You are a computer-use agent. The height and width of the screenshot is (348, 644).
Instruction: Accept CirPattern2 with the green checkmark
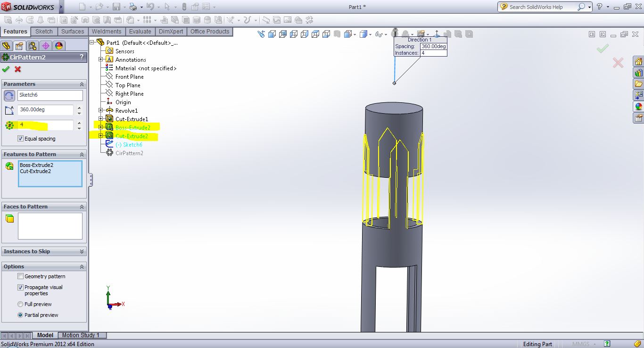pyautogui.click(x=6, y=69)
